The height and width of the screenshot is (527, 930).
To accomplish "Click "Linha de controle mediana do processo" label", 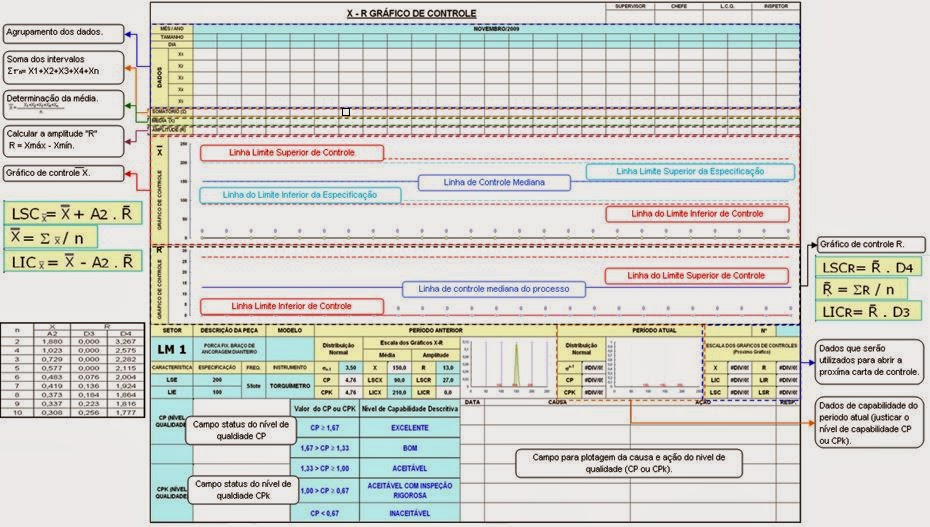I will point(493,289).
